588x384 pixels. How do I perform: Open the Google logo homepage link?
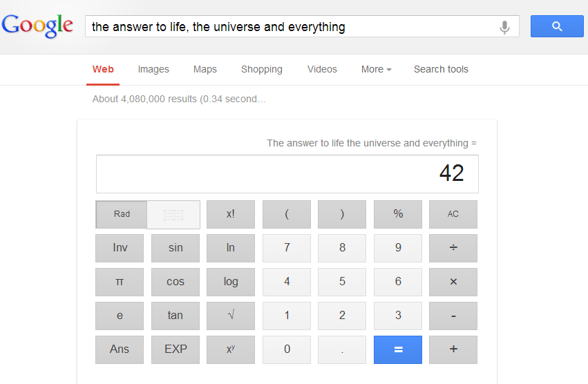(37, 26)
